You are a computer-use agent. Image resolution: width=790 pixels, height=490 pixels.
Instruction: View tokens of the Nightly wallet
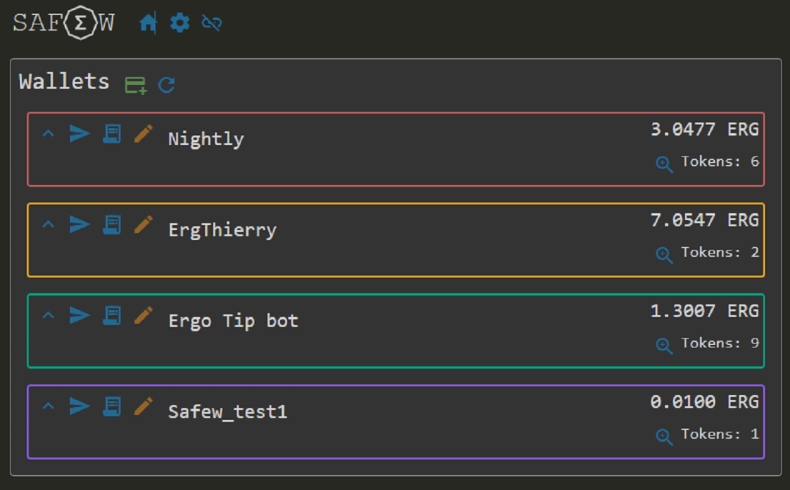(x=664, y=164)
